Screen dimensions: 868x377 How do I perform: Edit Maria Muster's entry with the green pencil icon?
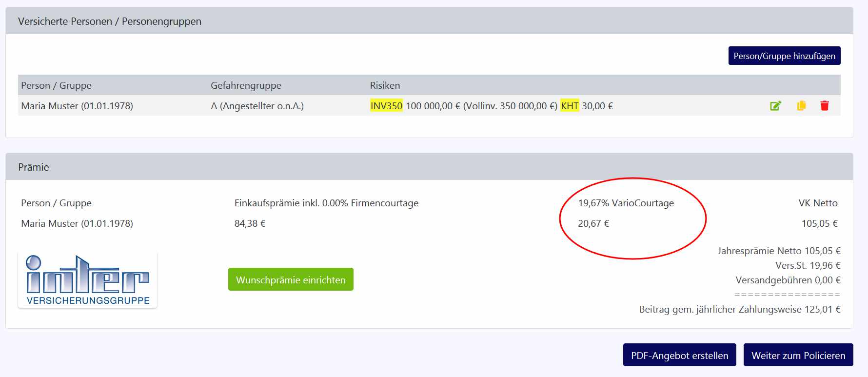(775, 106)
